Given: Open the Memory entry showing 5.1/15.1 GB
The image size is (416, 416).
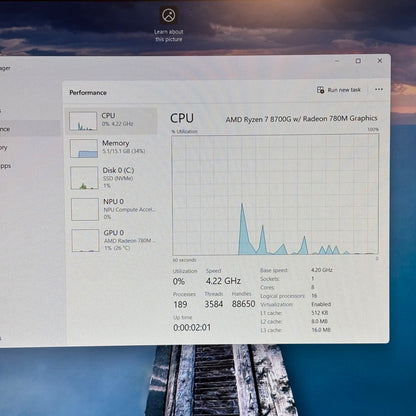Looking at the screenshot, I should coord(112,148).
